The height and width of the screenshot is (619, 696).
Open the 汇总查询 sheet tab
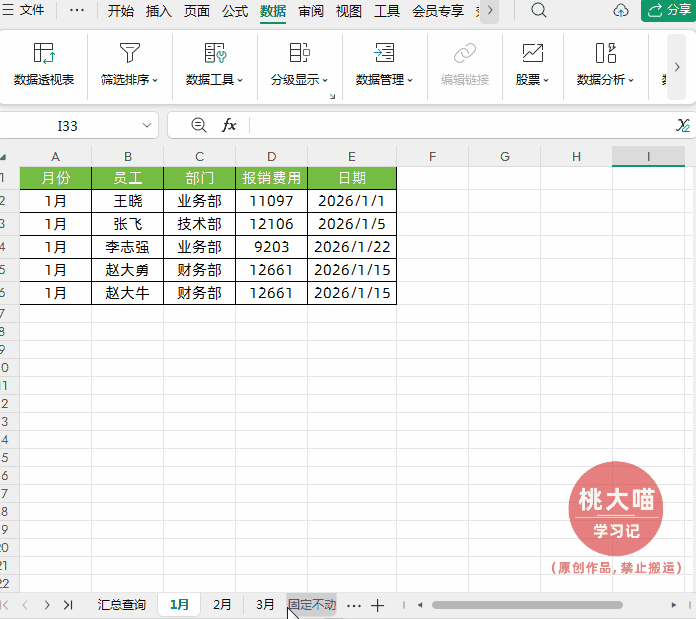point(121,605)
